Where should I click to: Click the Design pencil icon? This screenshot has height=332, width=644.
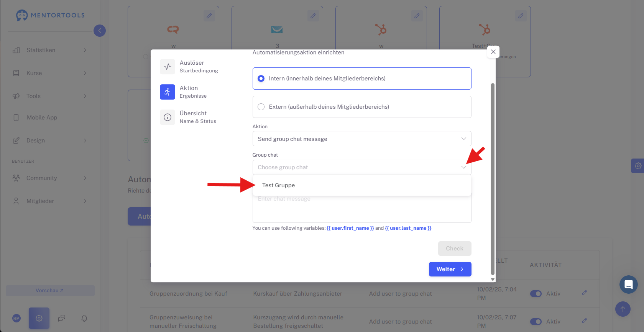(16, 141)
